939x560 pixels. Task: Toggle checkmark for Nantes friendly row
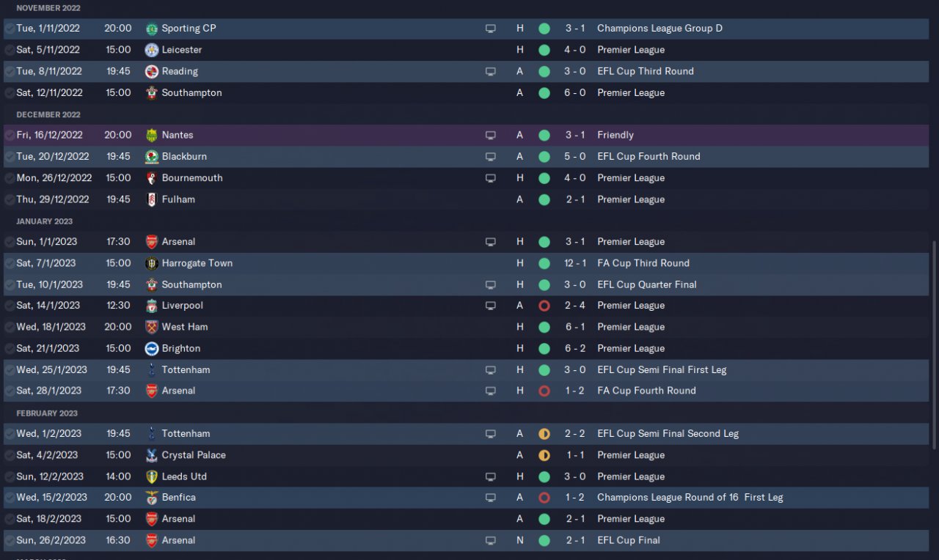coord(10,135)
